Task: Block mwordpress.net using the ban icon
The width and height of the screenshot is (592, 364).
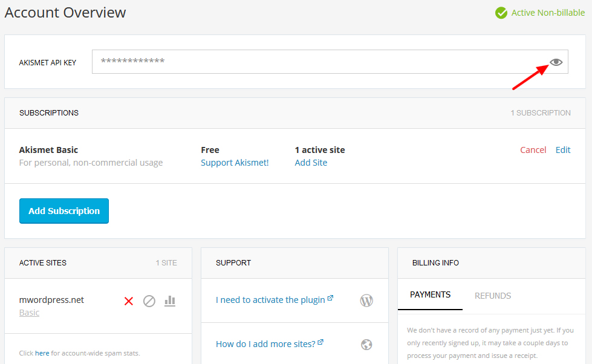Action: (149, 301)
